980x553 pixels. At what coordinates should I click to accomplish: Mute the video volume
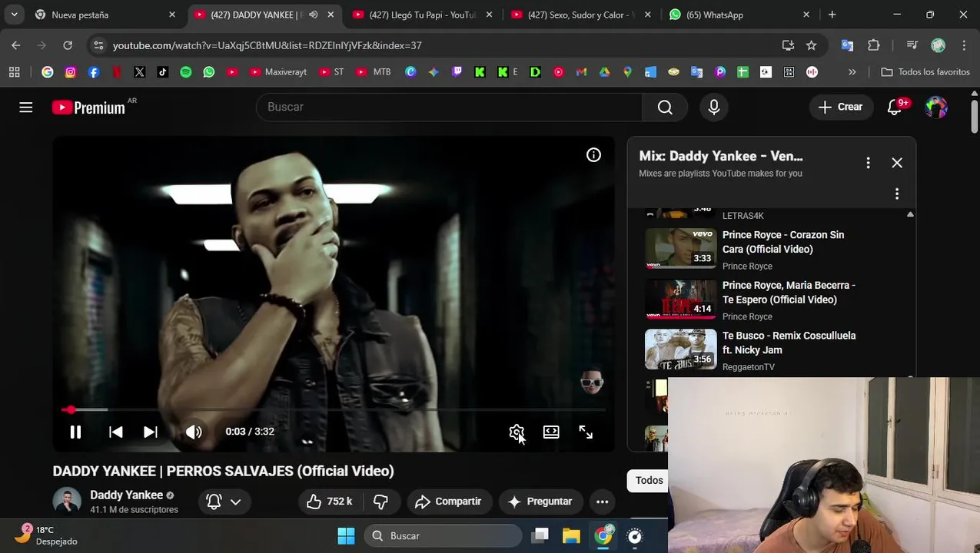coord(194,432)
